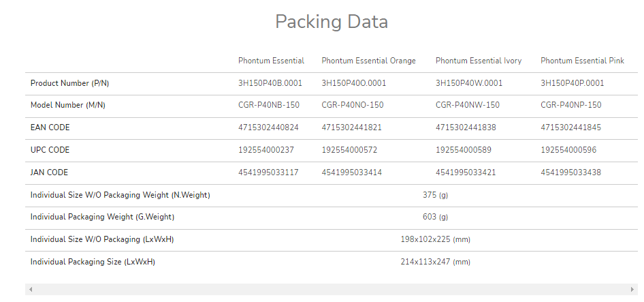Click the JAN CODE row label

(49, 172)
